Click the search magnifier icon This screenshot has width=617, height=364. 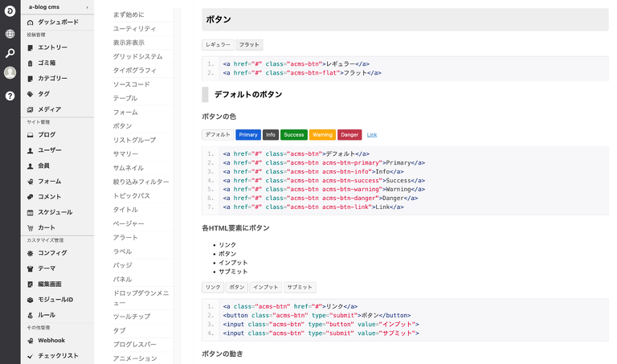pyautogui.click(x=10, y=53)
